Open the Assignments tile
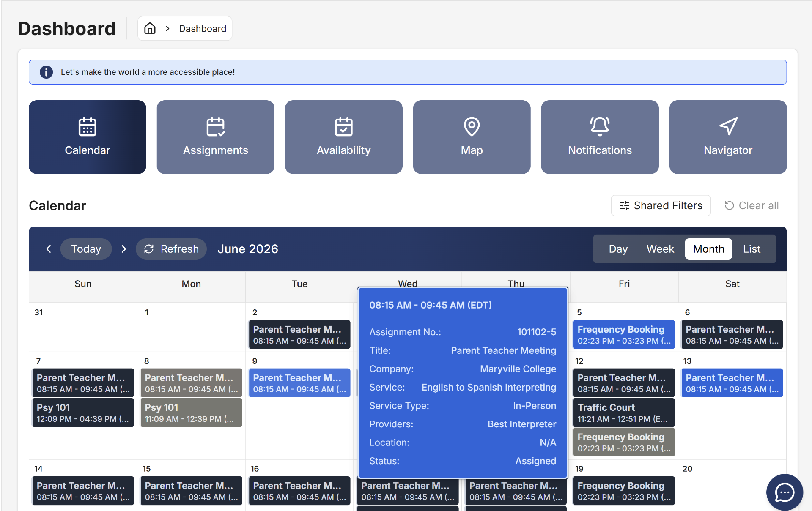Image resolution: width=812 pixels, height=511 pixels. pyautogui.click(x=216, y=137)
